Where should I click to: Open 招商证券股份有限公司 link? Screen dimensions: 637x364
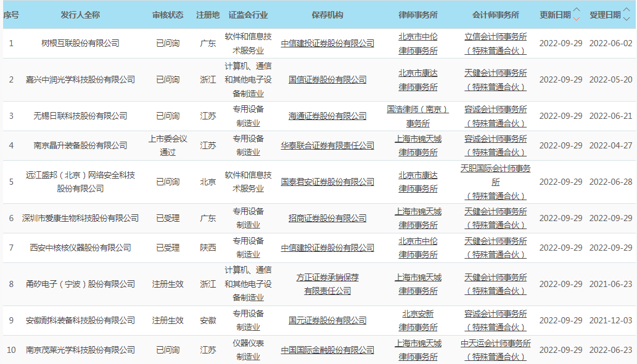click(327, 219)
